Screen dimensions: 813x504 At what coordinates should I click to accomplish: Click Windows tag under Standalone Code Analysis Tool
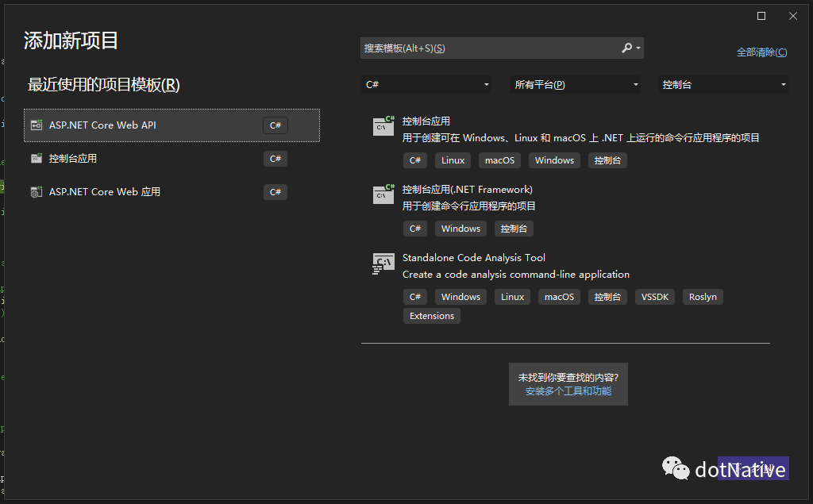[460, 297]
